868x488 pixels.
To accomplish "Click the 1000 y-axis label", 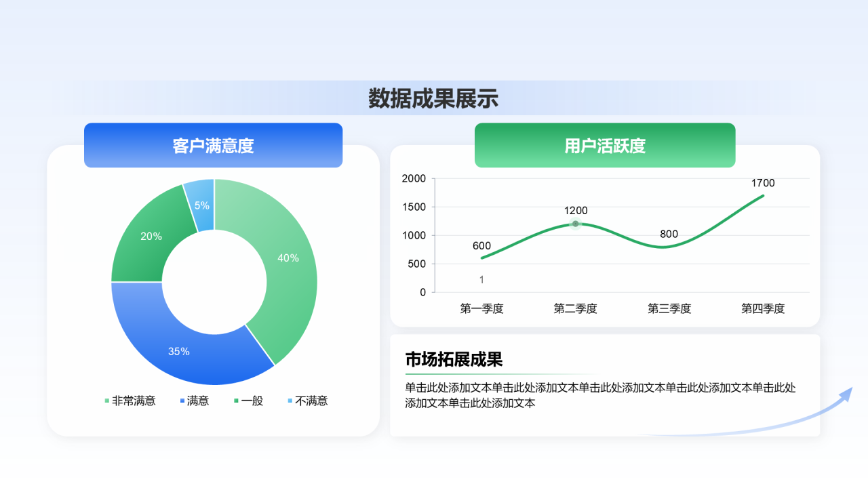I will [414, 235].
